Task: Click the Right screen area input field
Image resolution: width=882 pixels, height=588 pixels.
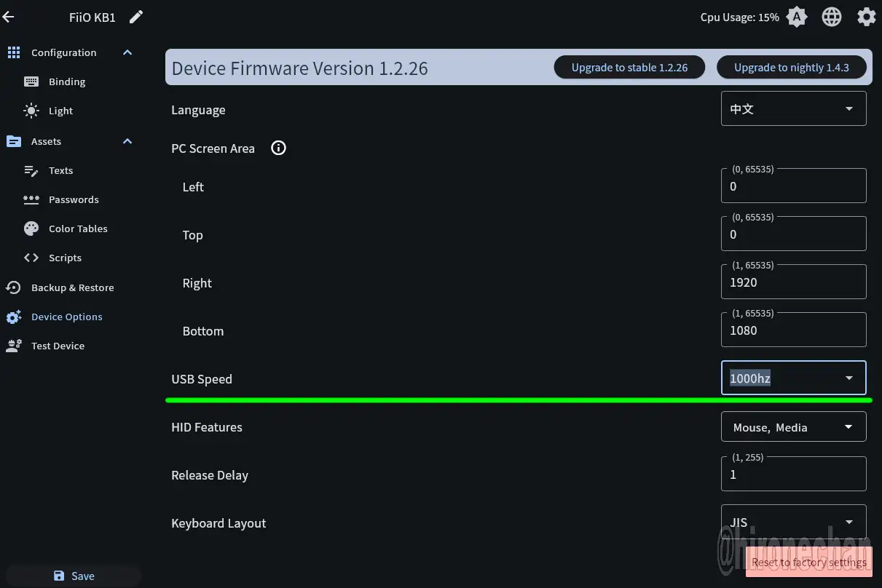Action: 793,282
